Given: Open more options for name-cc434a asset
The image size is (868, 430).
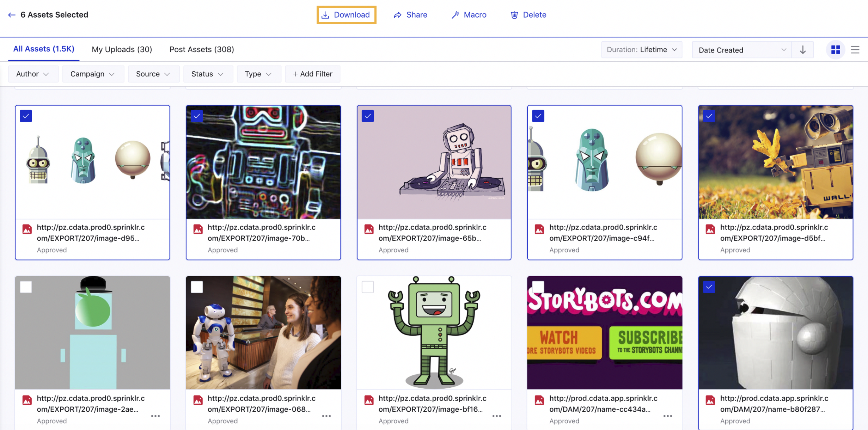Looking at the screenshot, I should coord(668,416).
